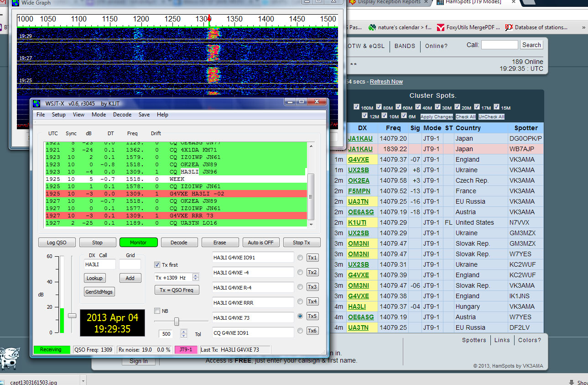Screen dimensions: 588x385
Task: Click the Call search input field
Action: [500, 44]
